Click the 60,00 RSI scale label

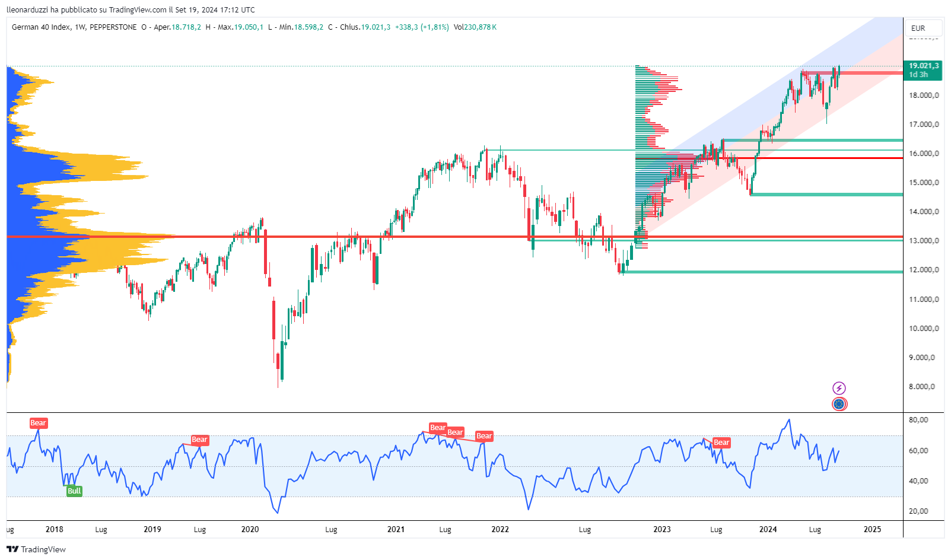(x=919, y=451)
